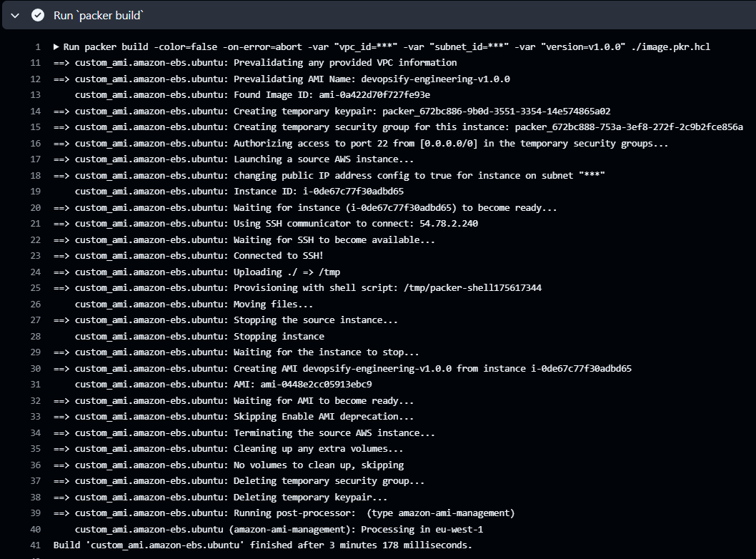756x559 pixels.
Task: Click 'Moving files...' log line
Action: point(194,305)
